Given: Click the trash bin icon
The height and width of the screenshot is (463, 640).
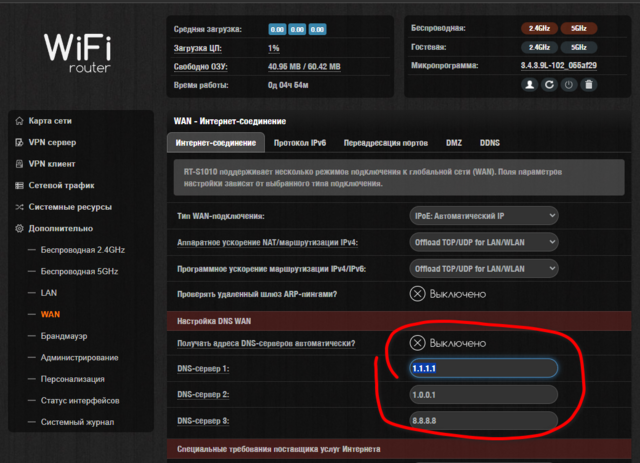Looking at the screenshot, I should click(588, 85).
